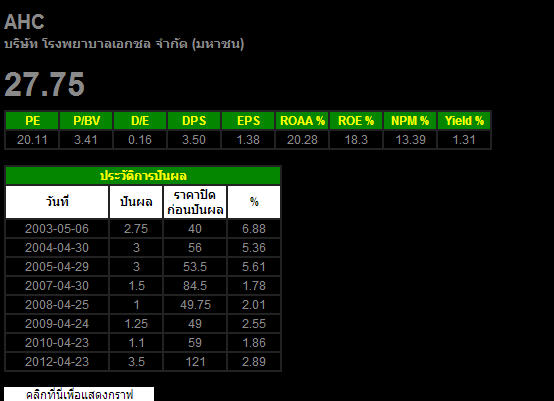554x401 pixels.
Task: Select the ROE % header
Action: pyautogui.click(x=356, y=121)
